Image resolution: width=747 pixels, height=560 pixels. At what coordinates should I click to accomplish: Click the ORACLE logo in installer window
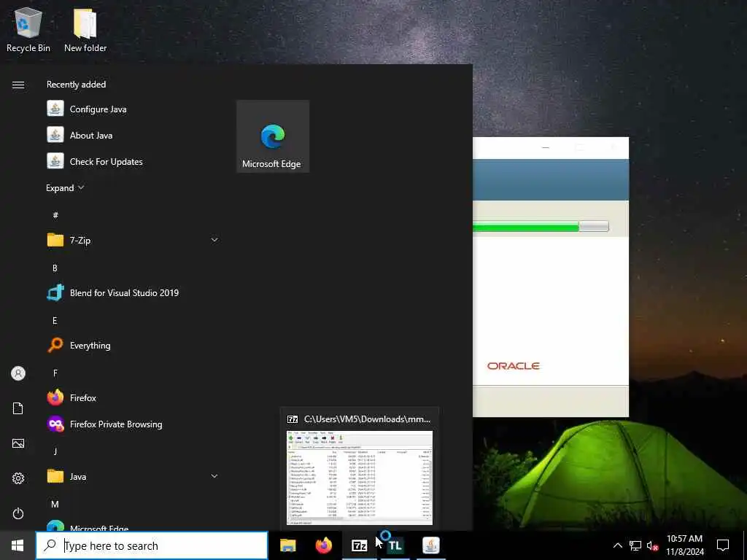click(x=513, y=366)
